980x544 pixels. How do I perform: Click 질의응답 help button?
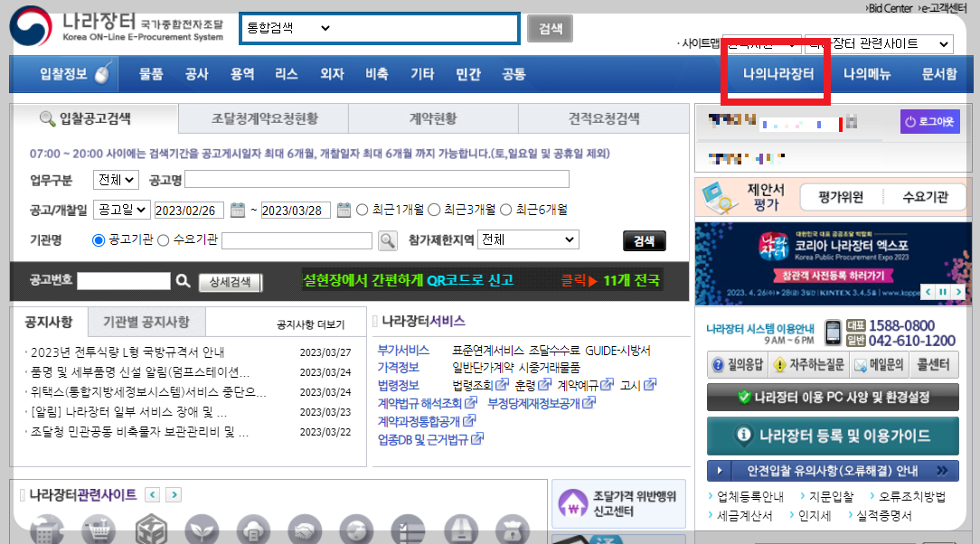click(738, 365)
